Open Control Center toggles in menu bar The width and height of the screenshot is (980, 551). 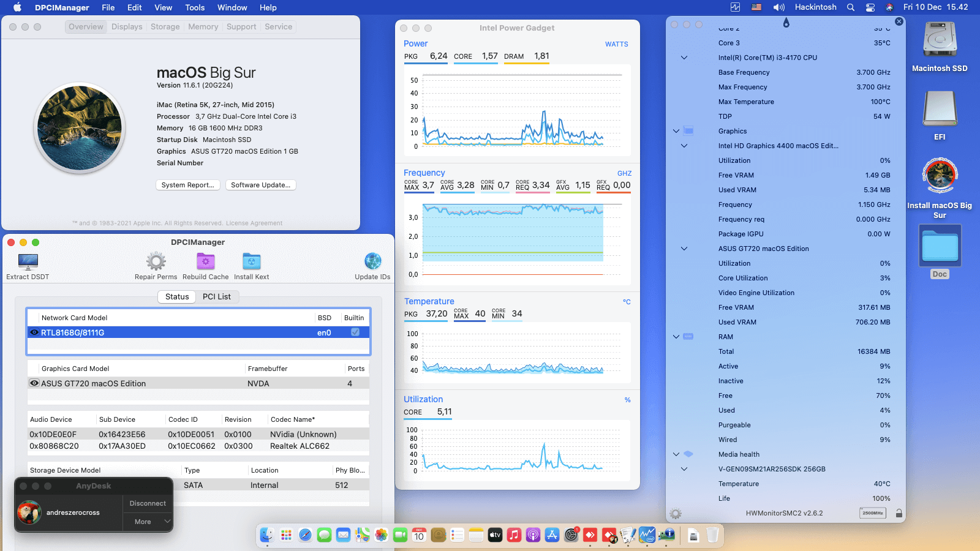point(870,7)
